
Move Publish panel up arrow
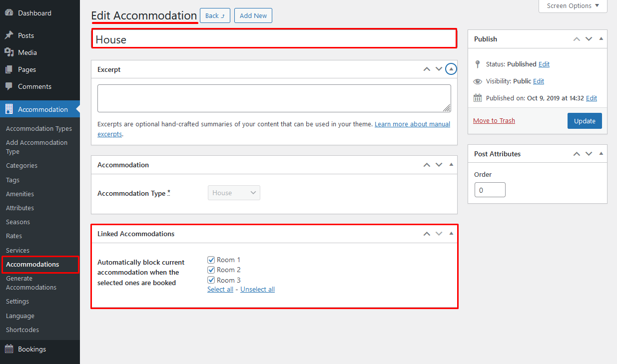tap(577, 38)
